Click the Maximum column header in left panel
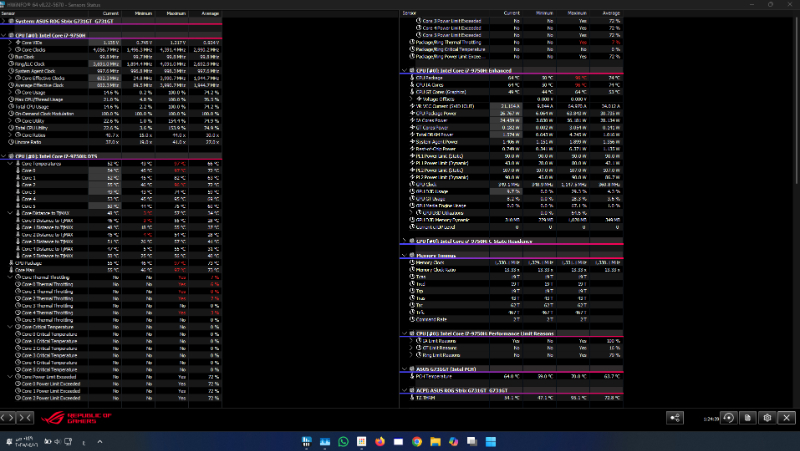 coord(171,14)
